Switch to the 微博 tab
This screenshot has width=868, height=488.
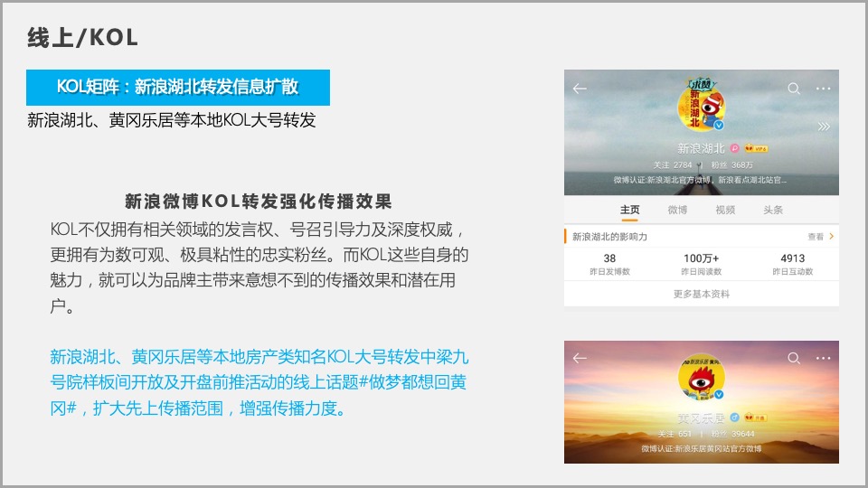click(677, 210)
